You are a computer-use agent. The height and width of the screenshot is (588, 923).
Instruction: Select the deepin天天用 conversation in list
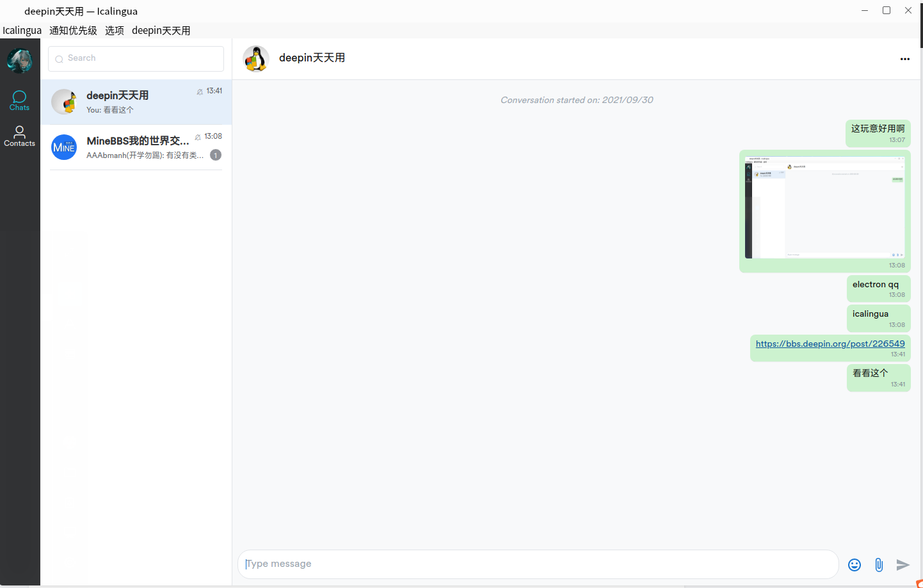[x=136, y=102]
